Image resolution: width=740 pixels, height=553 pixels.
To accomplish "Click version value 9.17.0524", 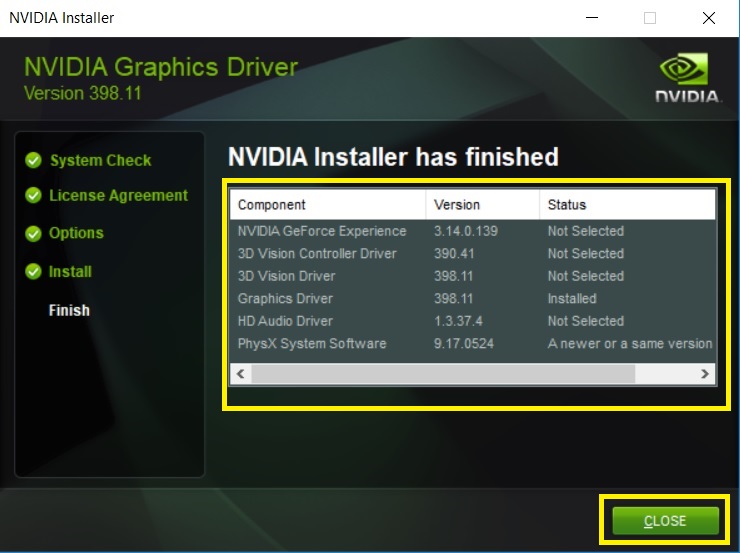I will tap(464, 344).
